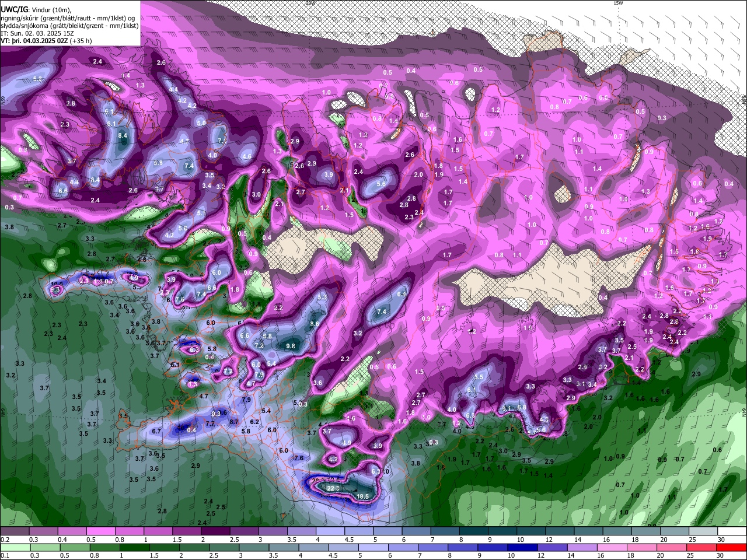Click the '18.5' precipitation value on the map
The width and height of the screenshot is (747, 560).
pos(362,497)
